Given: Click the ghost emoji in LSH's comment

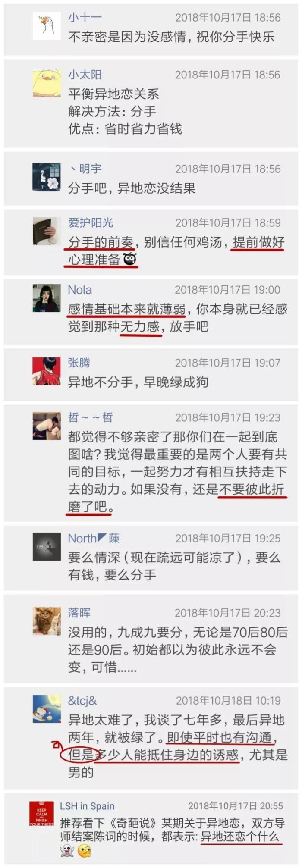Looking at the screenshot, I should coord(67,851).
